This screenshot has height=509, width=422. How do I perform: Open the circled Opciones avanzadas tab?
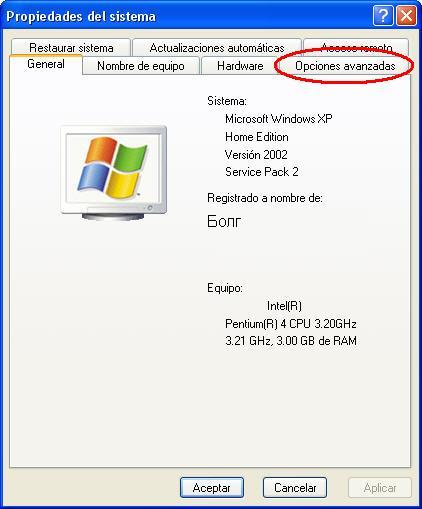coord(345,66)
